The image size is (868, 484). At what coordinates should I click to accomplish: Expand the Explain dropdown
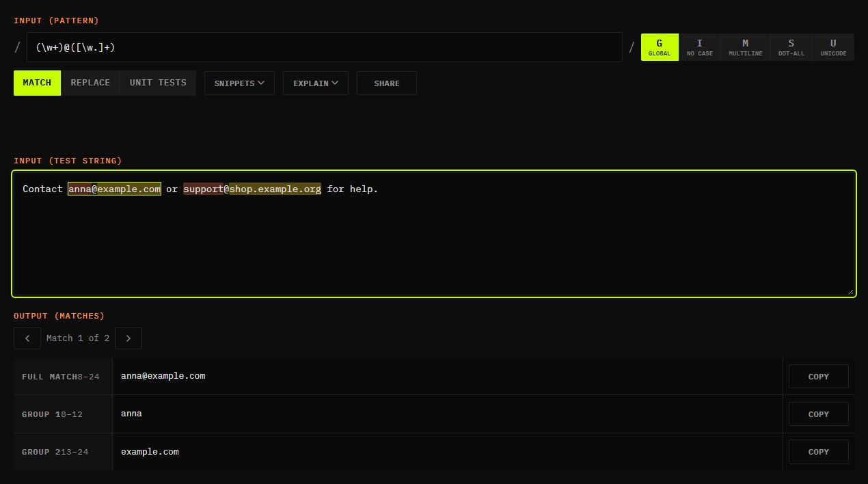coord(316,83)
